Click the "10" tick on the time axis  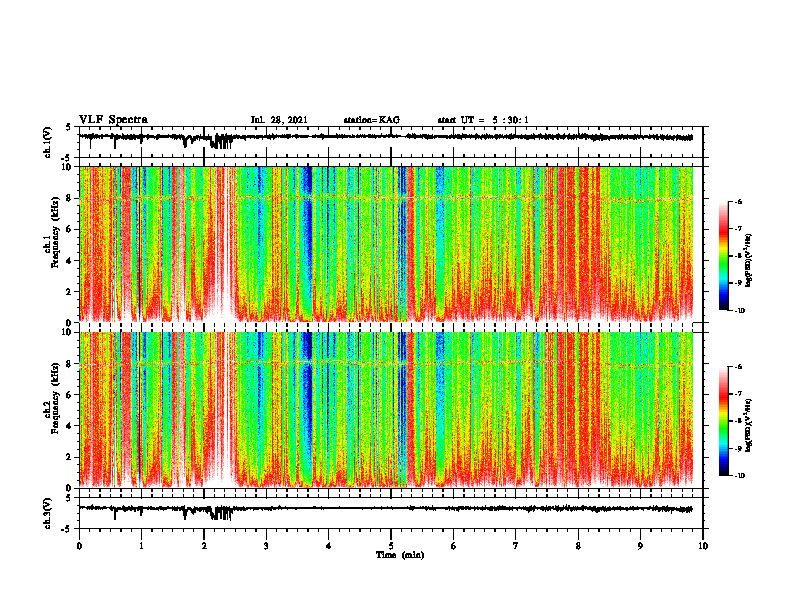click(703, 546)
